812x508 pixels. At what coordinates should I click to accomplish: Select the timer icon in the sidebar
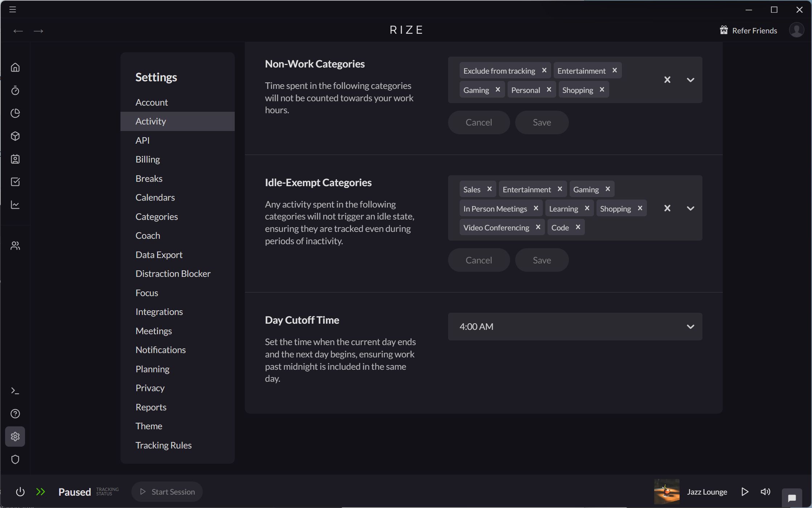[15, 90]
